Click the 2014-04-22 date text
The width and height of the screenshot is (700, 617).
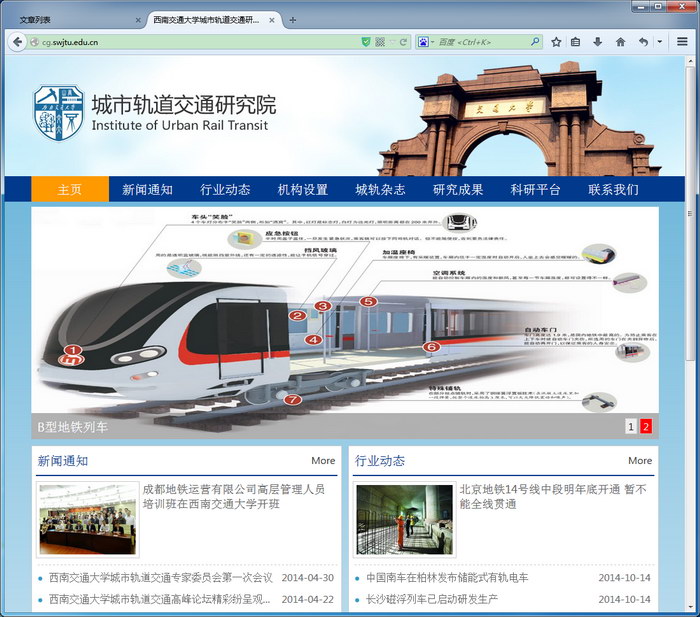[x=308, y=599]
